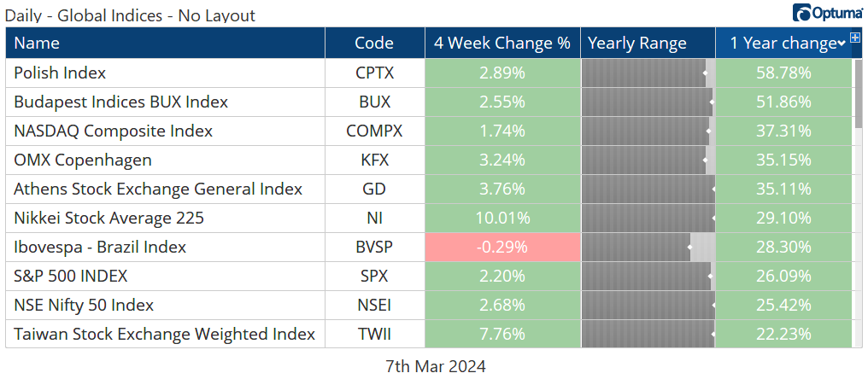868x379 pixels.
Task: Click the SPX code cell
Action: click(374, 277)
